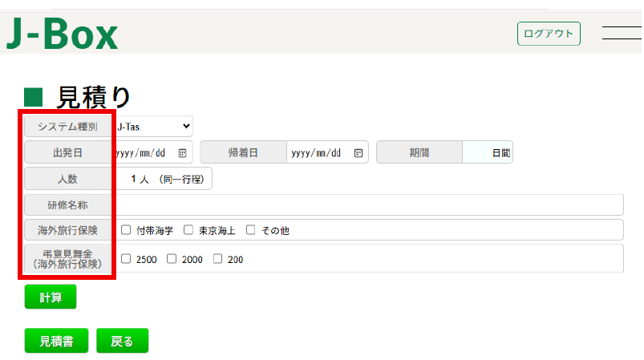The image size is (644, 360).
Task: Log out using the ログアウト button
Action: tap(549, 34)
